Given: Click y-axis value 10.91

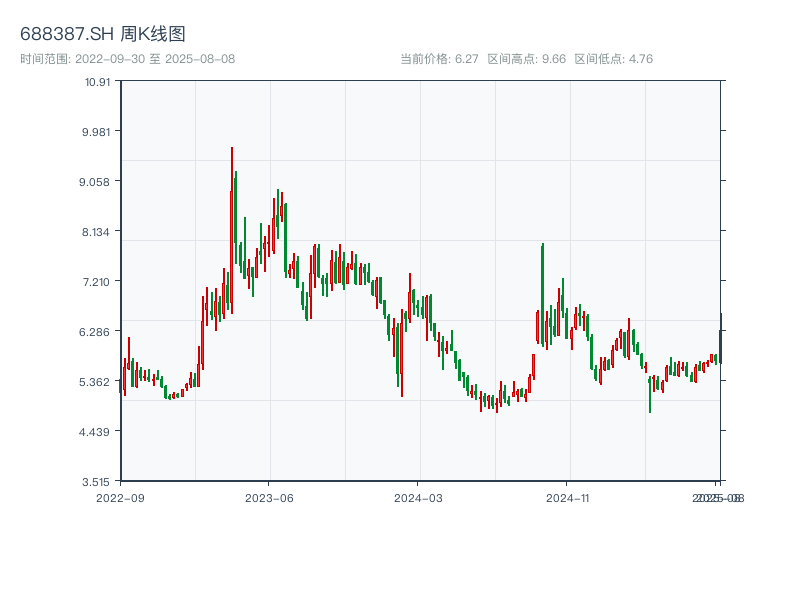Looking at the screenshot, I should coord(97,82).
